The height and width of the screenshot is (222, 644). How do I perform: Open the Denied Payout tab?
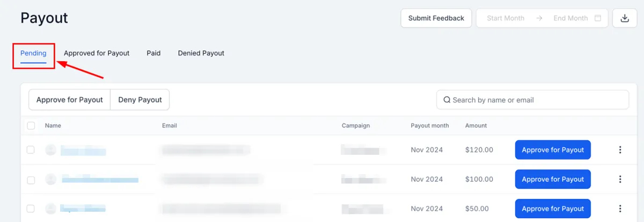(201, 53)
